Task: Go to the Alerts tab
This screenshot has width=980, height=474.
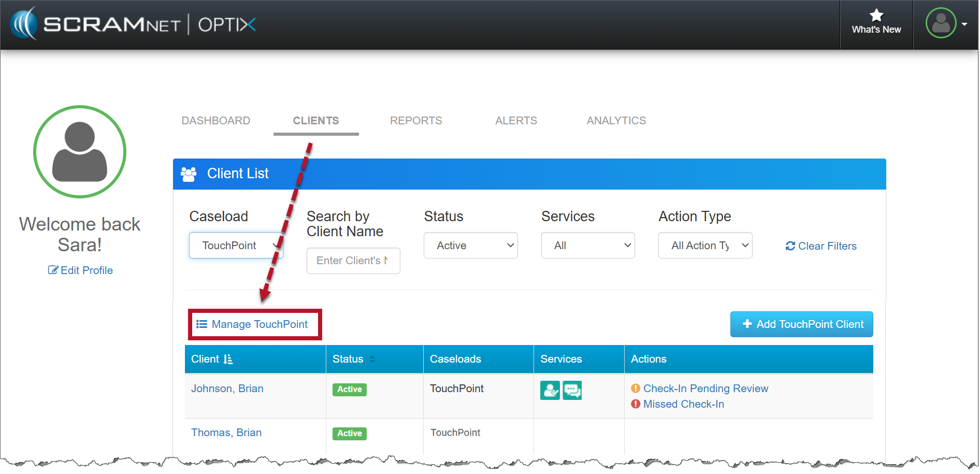Action: click(516, 121)
